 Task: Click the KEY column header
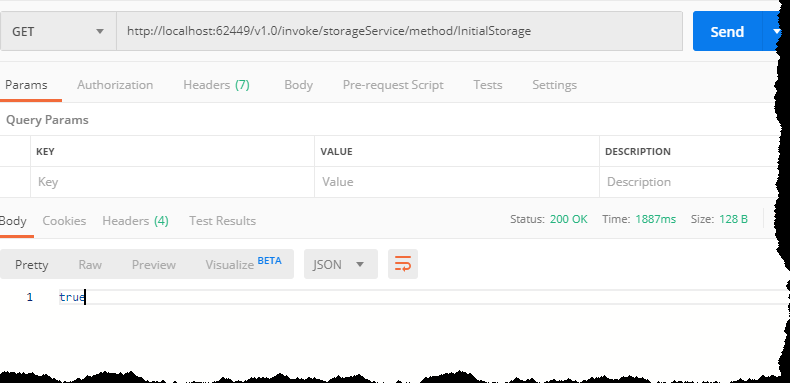coord(45,152)
